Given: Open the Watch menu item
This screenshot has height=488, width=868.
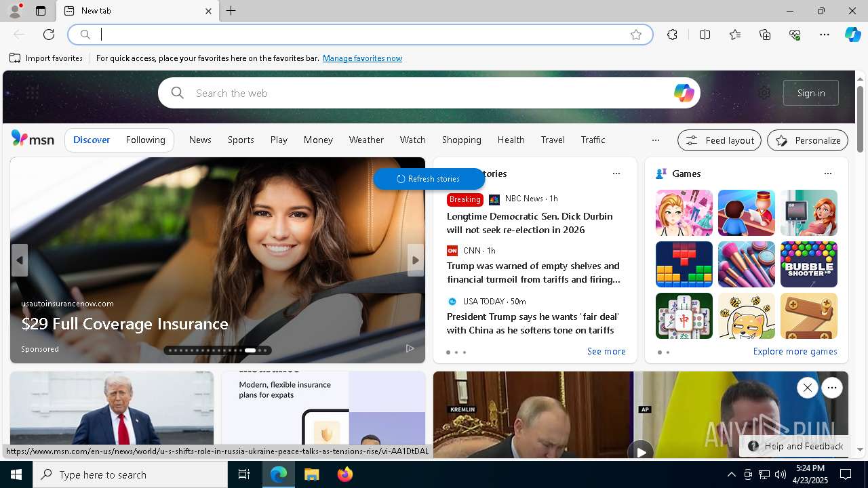Looking at the screenshot, I should [412, 140].
